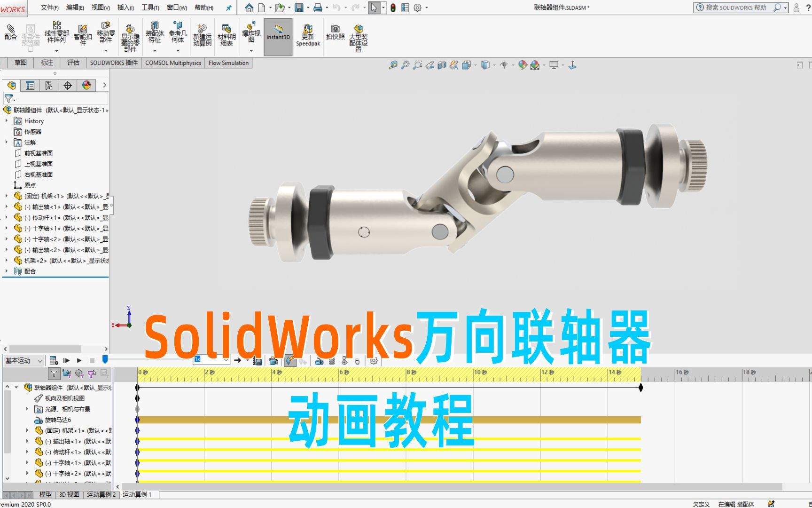Click the blue playback time slider handle

(x=105, y=360)
